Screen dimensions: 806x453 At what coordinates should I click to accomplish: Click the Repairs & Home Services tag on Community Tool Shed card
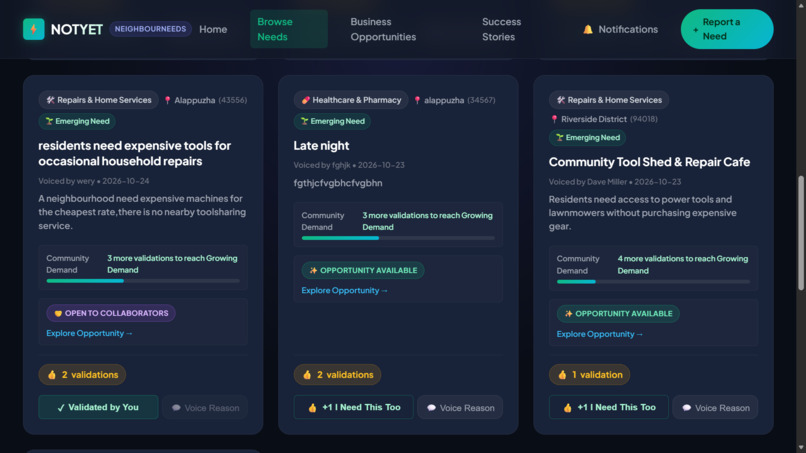pos(609,100)
